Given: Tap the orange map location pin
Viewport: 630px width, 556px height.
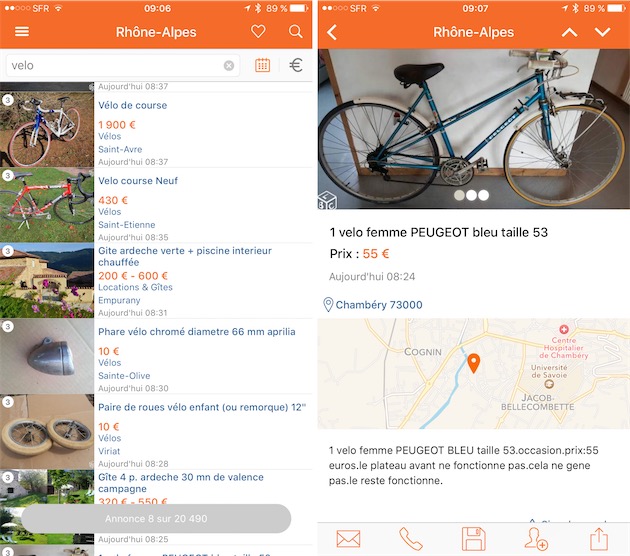Looking at the screenshot, I should pos(474,363).
